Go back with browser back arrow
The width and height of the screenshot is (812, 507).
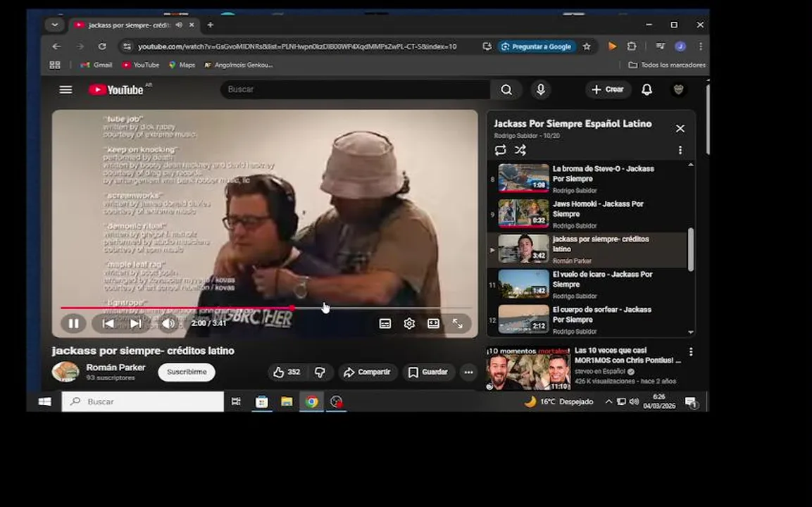[56, 46]
